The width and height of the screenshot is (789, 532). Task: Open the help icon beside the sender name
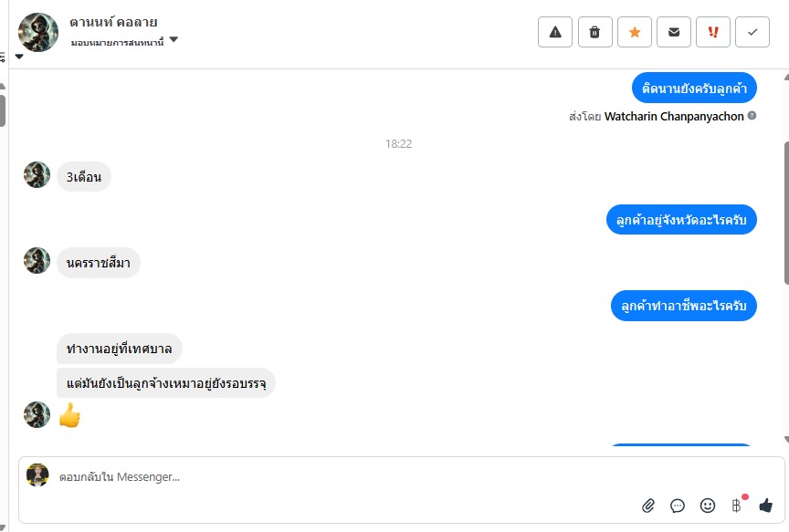752,116
